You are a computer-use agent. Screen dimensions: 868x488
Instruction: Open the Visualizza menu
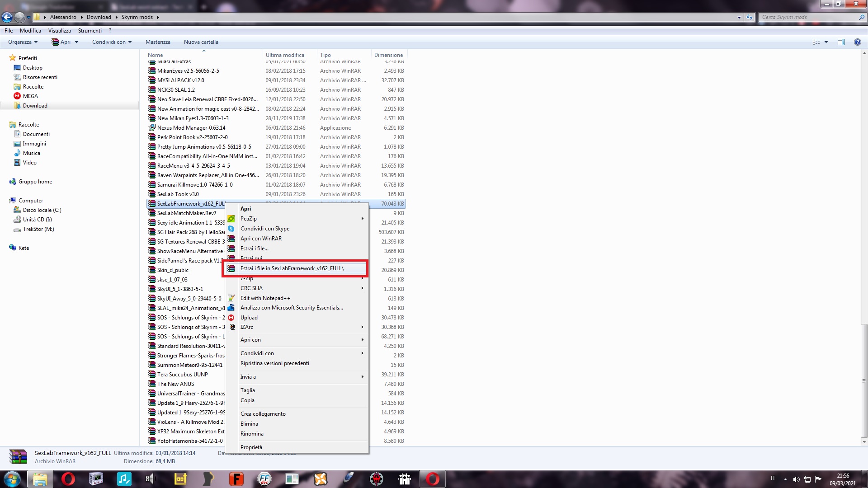[60, 30]
